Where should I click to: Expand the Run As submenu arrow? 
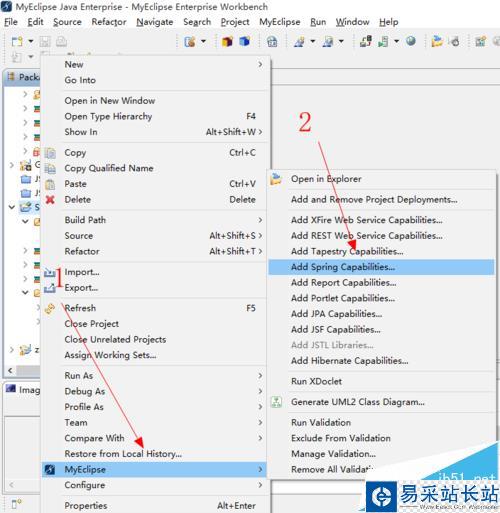click(260, 376)
